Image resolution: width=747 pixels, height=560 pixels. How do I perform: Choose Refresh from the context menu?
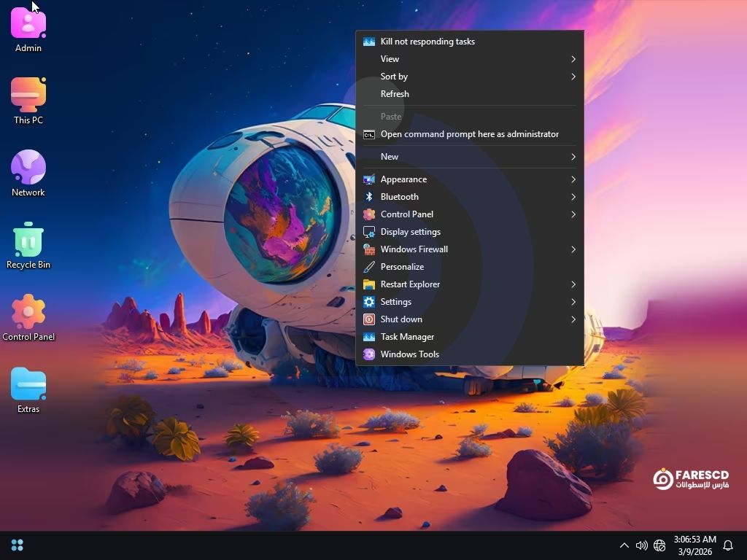pos(395,94)
